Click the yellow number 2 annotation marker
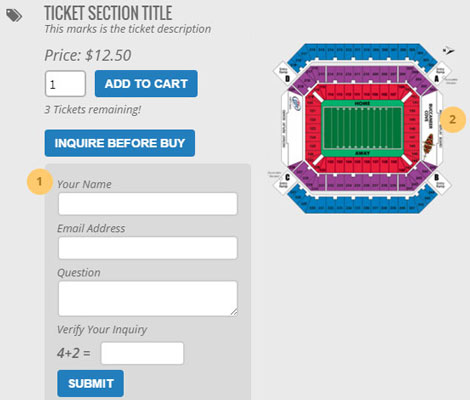 452,119
